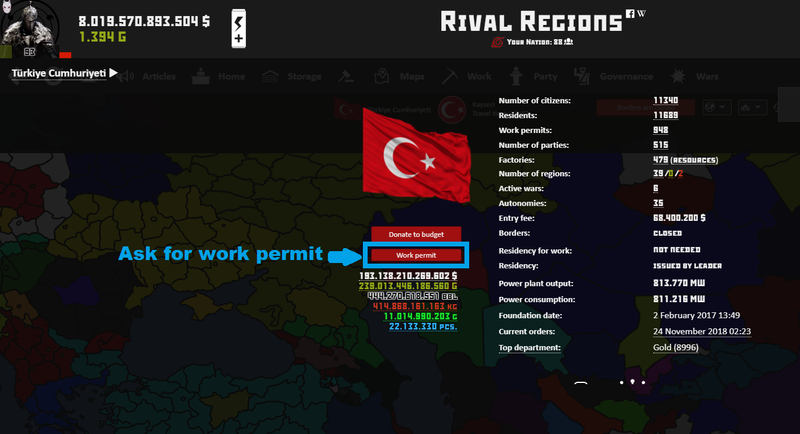Click the red nation emblem icon
This screenshot has height=434, width=800.
coord(497,42)
